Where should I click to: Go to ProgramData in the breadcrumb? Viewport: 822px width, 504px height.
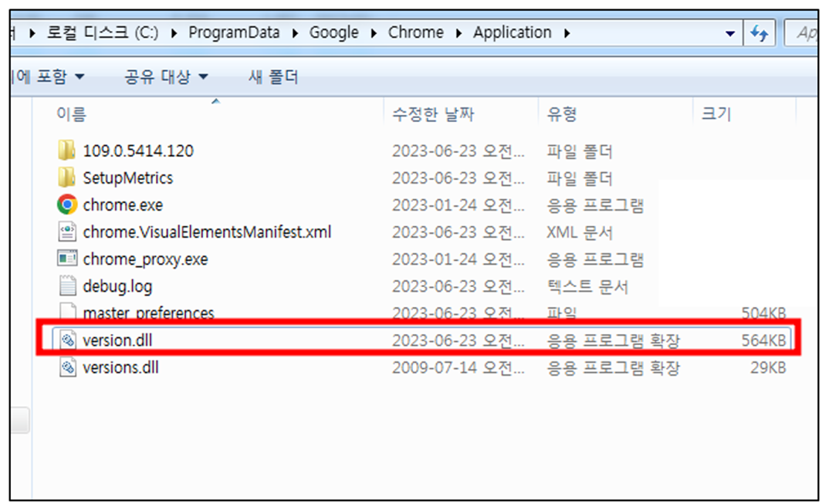[234, 32]
